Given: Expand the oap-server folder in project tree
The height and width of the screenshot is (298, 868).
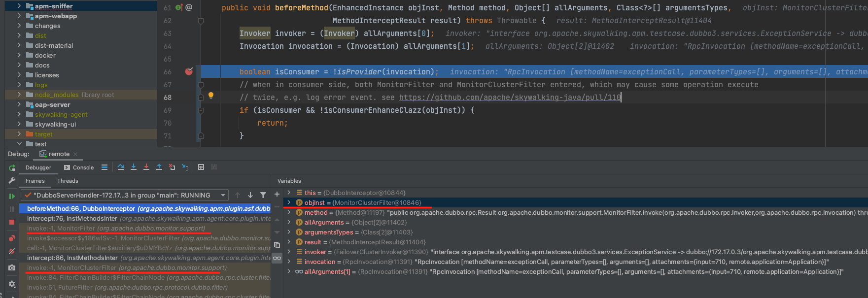Looking at the screenshot, I should [x=19, y=104].
